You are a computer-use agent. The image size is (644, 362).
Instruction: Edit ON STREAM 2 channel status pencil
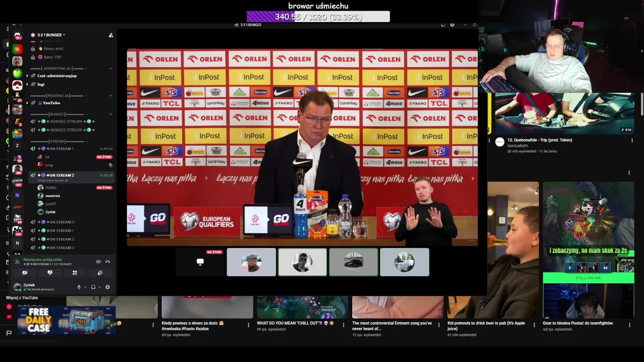[66, 180]
